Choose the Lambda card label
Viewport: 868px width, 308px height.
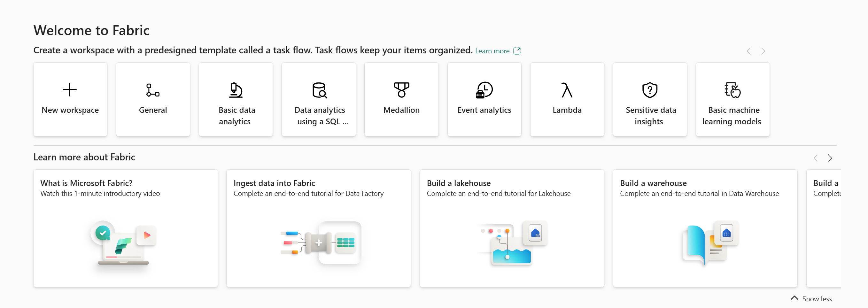point(567,110)
